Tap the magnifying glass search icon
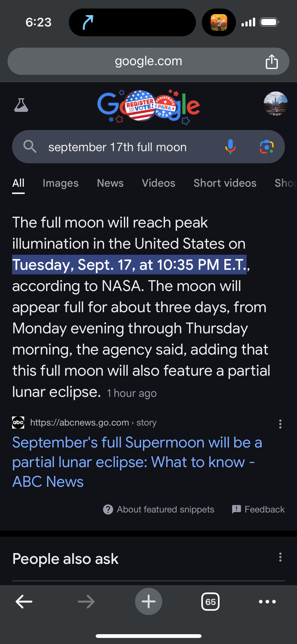This screenshot has height=644, width=297. coord(30,147)
